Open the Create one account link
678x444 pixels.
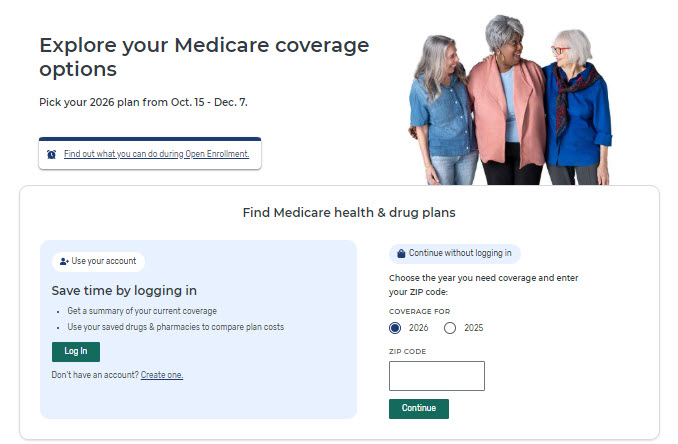(x=162, y=375)
